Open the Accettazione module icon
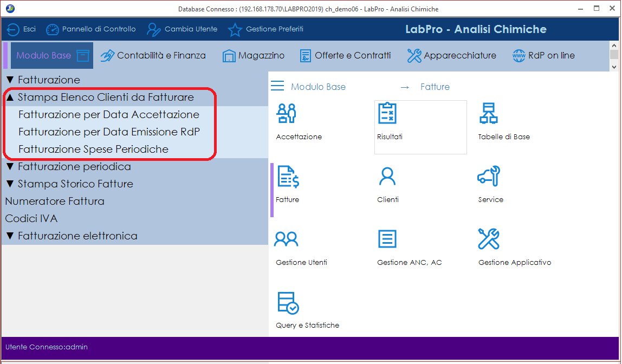This screenshot has height=364, width=622. (x=287, y=113)
